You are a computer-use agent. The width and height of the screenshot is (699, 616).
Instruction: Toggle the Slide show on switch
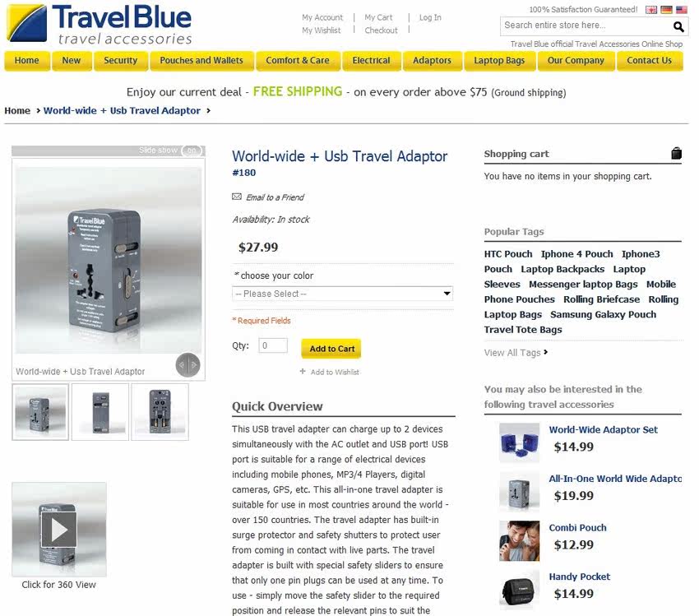[x=192, y=151]
